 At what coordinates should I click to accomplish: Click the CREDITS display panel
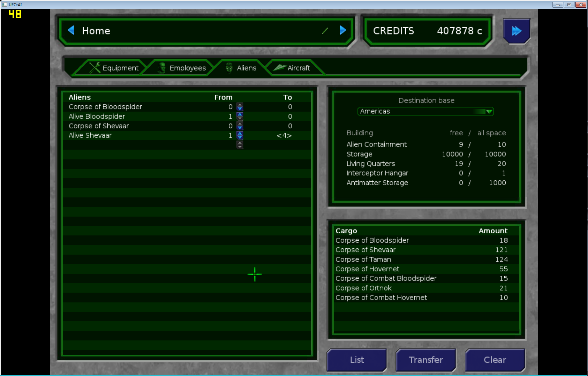click(x=428, y=31)
